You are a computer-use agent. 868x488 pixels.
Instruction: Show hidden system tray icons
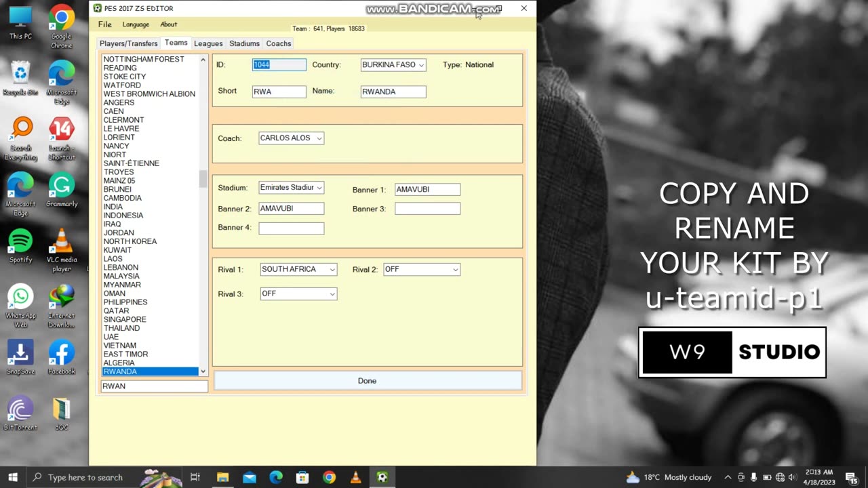(x=728, y=477)
